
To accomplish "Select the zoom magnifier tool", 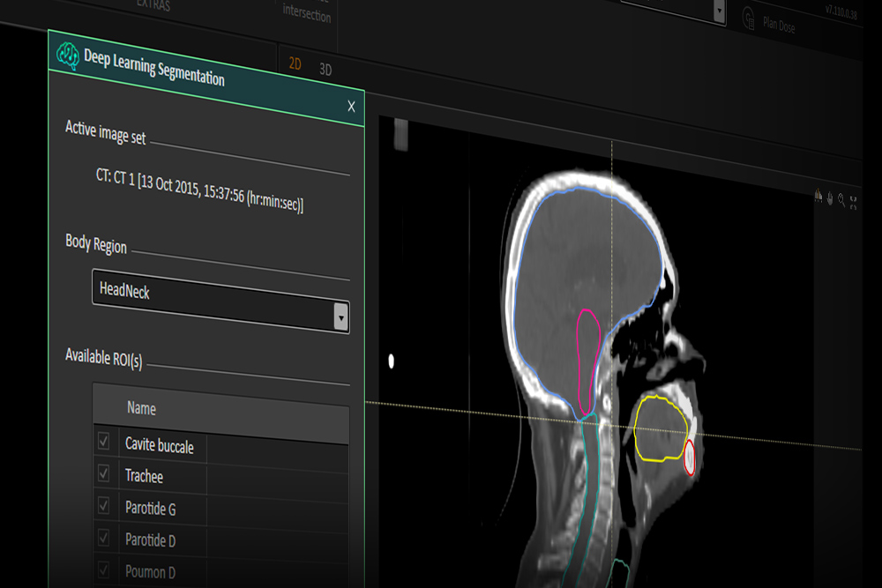I will [841, 201].
